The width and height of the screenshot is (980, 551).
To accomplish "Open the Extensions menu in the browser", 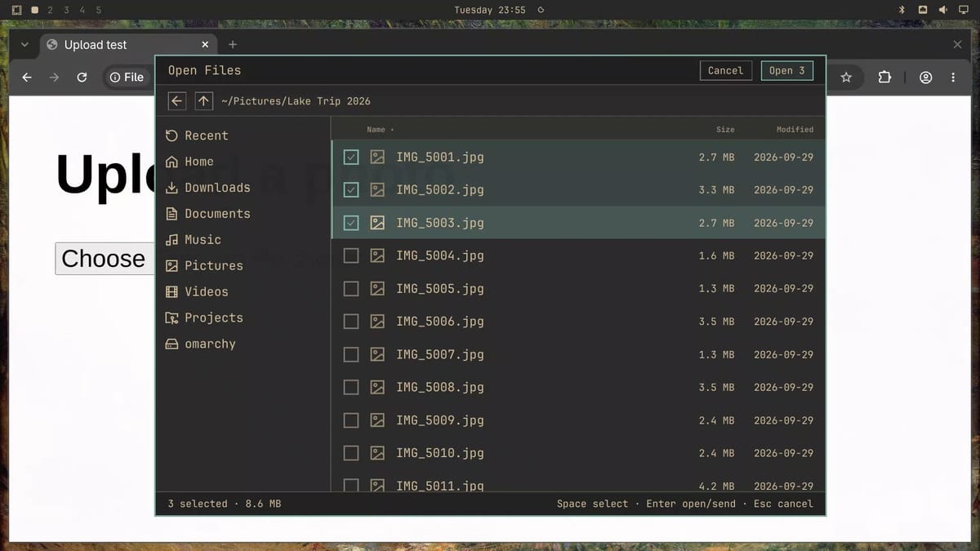I will point(884,78).
